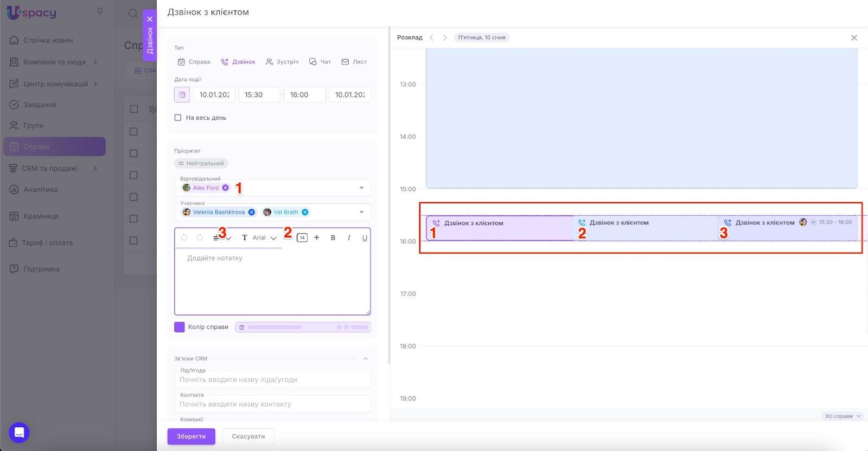Go to the previous day in Розклад

[431, 37]
